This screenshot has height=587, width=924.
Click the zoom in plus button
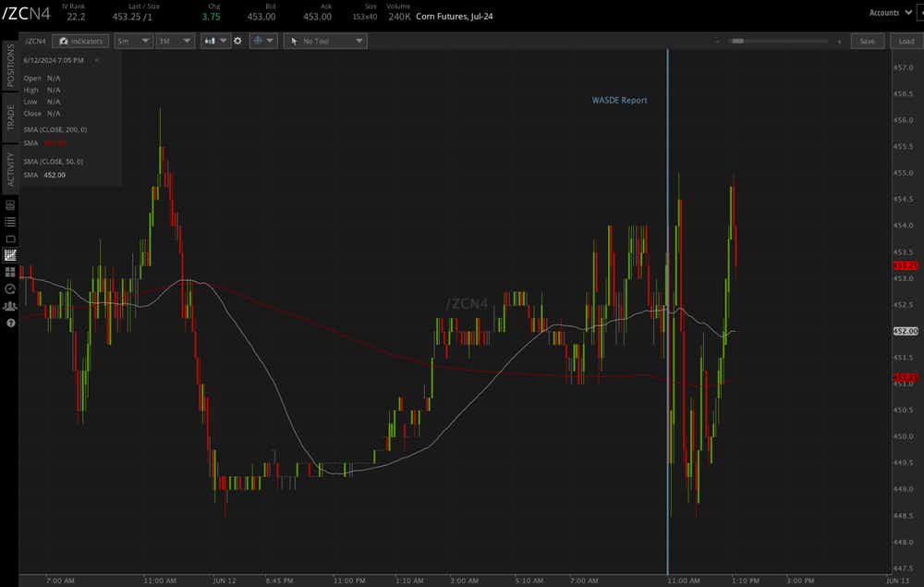coord(839,42)
